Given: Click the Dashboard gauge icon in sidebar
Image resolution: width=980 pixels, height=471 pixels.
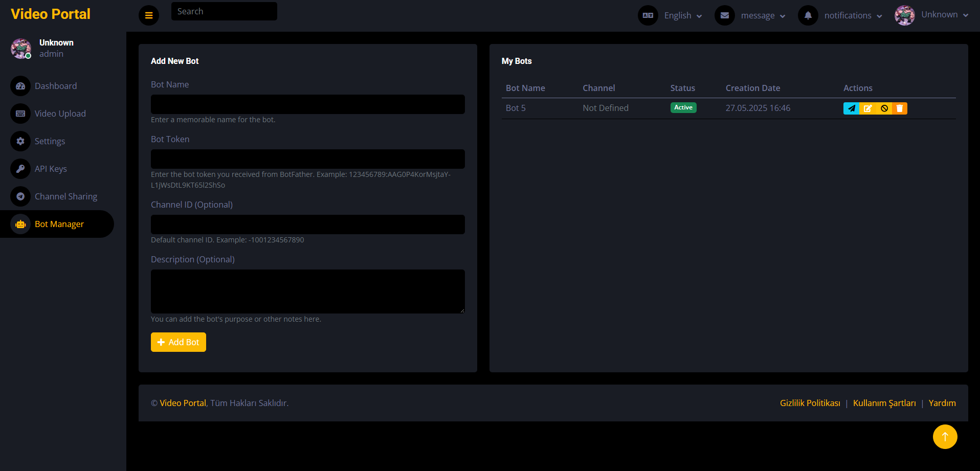Looking at the screenshot, I should coord(20,86).
